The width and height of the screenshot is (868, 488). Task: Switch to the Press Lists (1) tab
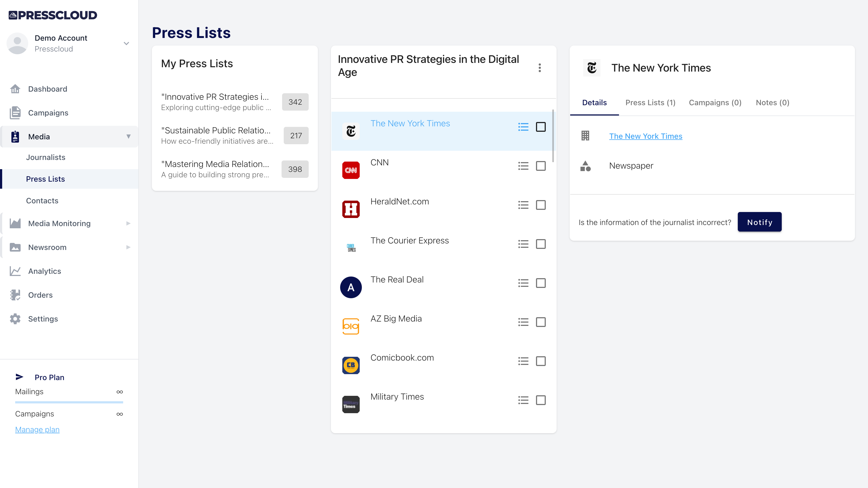[650, 102]
